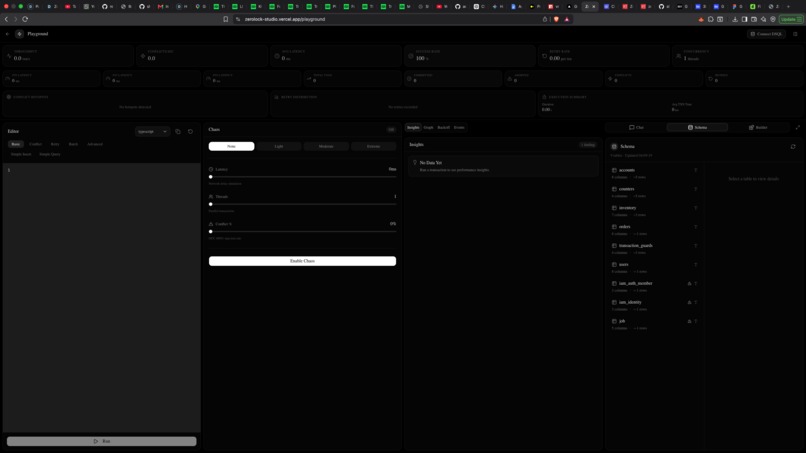Click the Playground logo icon

pyautogui.click(x=19, y=34)
